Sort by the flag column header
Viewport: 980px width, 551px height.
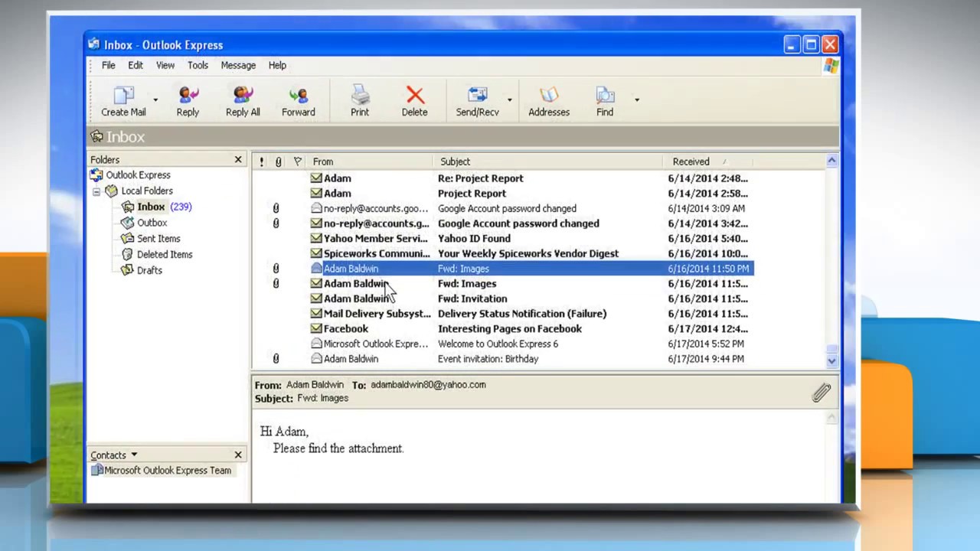[x=297, y=161]
